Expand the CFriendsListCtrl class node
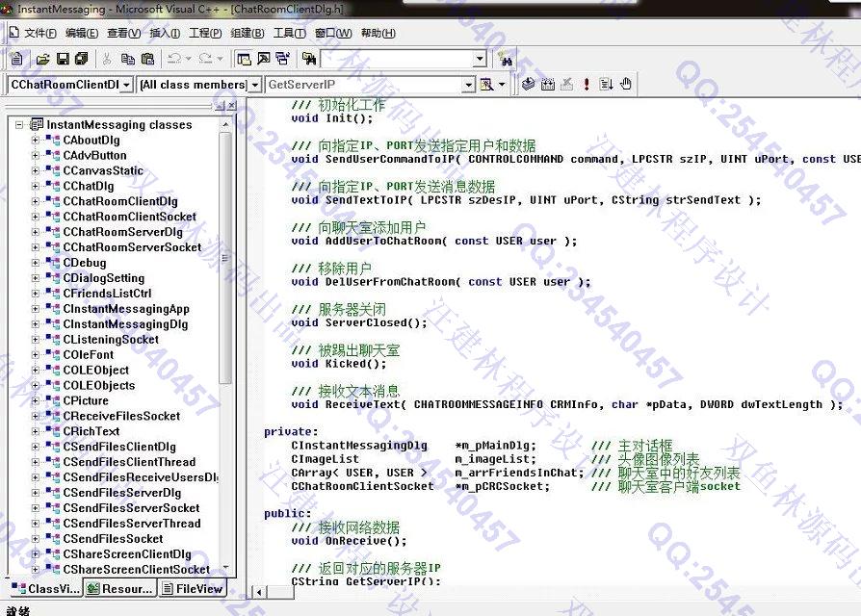Image resolution: width=861 pixels, height=616 pixels. tap(35, 294)
